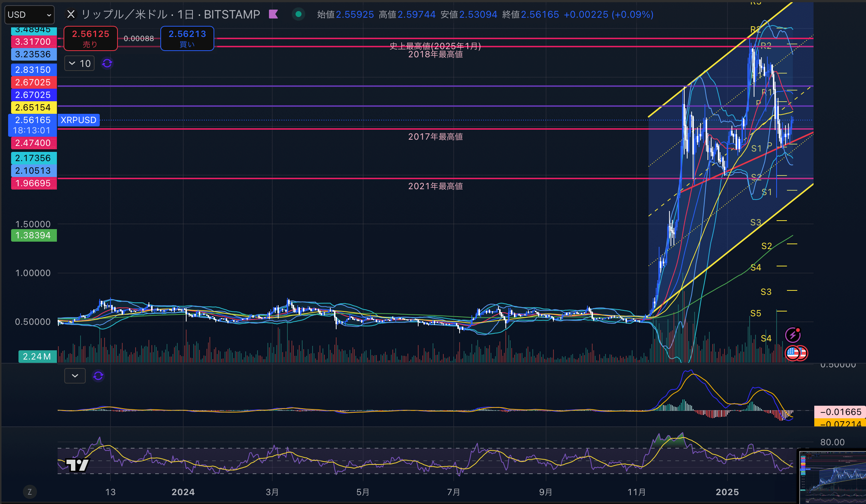Click the 1.96695 price label
This screenshot has width=866, height=504.
34,183
